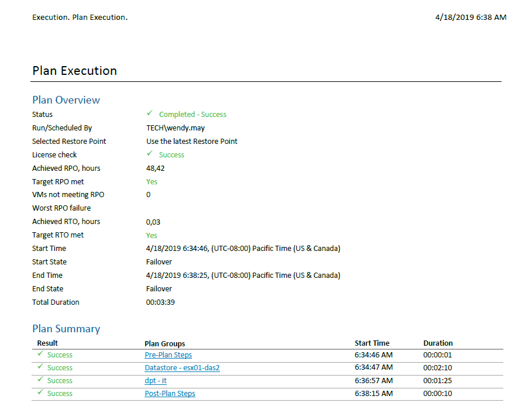The height and width of the screenshot is (413, 532).
Task: Select the Total Duration value 00:03:39
Action: pos(160,302)
